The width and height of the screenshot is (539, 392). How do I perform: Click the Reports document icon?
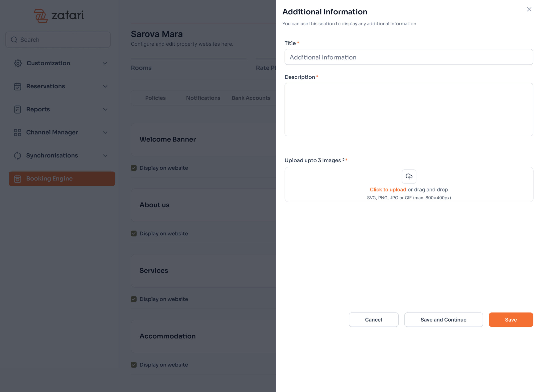(17, 109)
